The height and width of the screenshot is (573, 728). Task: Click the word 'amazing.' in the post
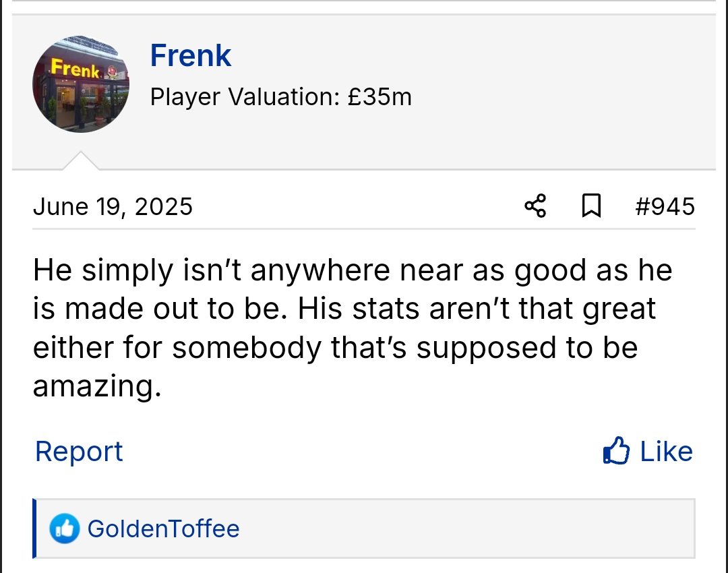97,386
